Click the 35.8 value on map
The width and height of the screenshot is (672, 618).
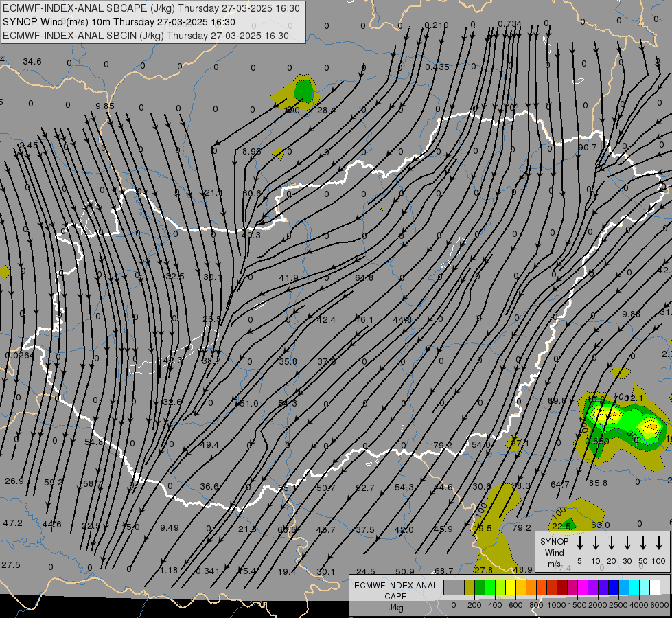pyautogui.click(x=288, y=362)
